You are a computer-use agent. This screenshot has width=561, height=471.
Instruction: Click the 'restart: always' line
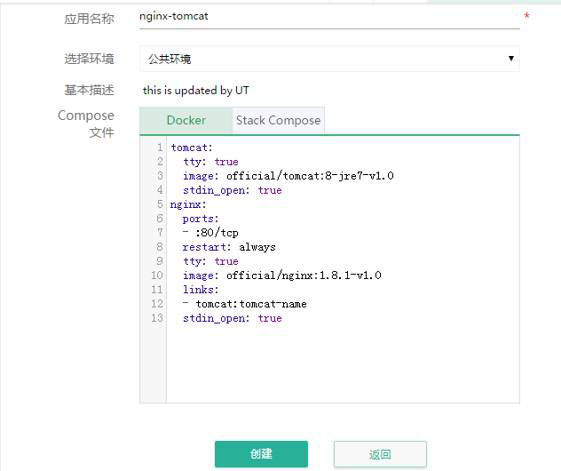[229, 247]
